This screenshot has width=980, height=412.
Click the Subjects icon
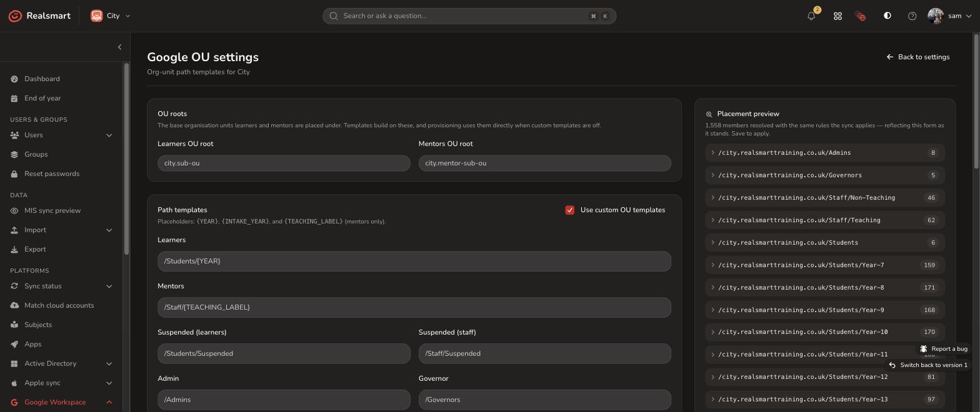coord(14,325)
